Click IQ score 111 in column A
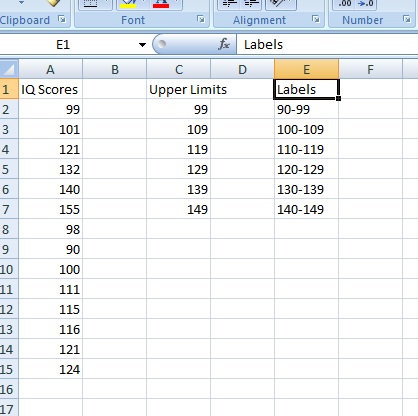This screenshot has height=416, width=418. coord(50,289)
